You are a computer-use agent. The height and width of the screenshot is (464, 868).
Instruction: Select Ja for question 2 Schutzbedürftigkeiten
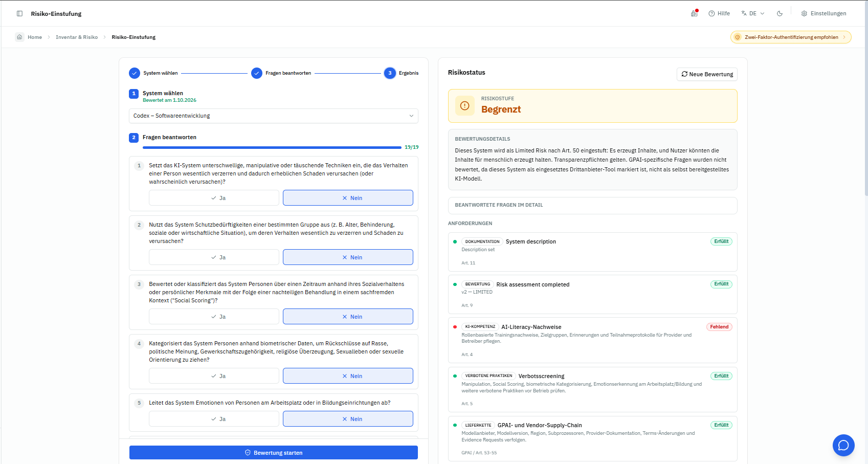(x=214, y=257)
